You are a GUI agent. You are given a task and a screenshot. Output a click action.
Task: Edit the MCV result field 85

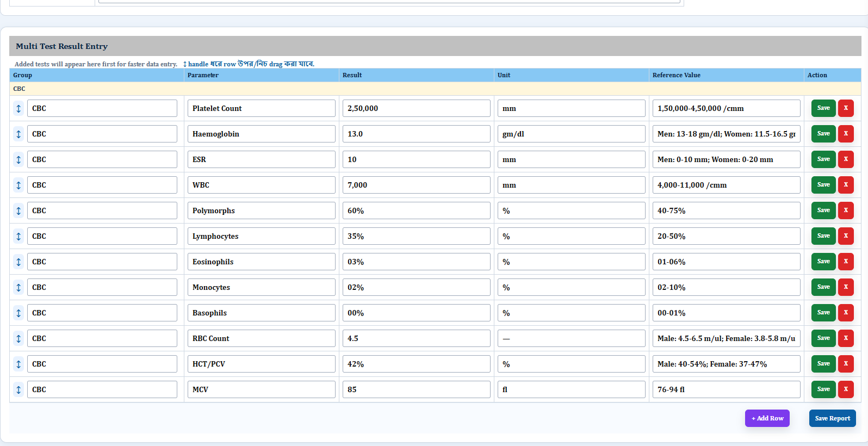417,389
